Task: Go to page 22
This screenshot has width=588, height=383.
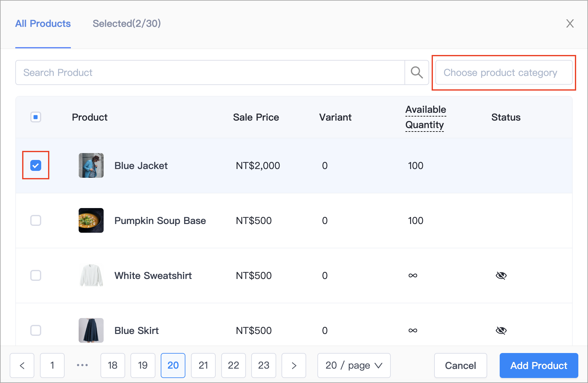Action: click(x=233, y=366)
